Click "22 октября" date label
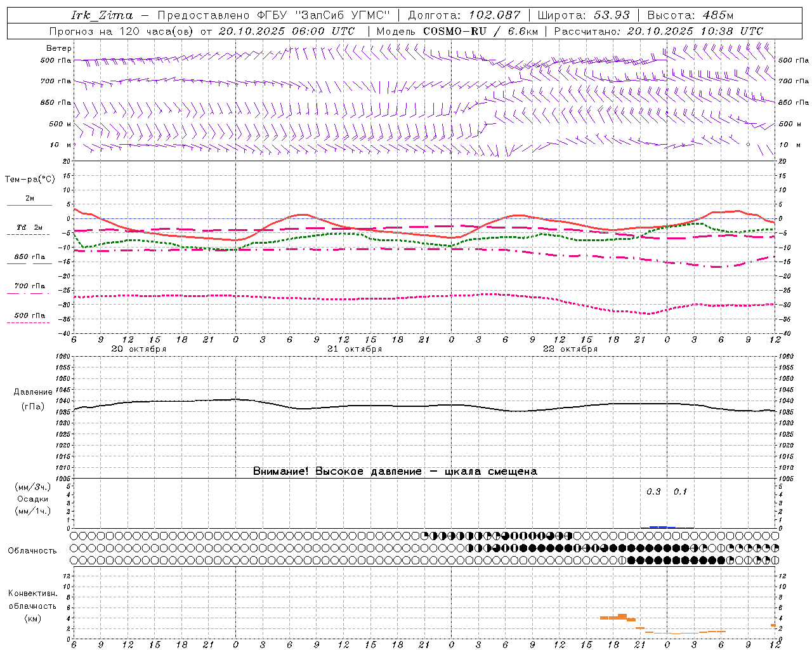The width and height of the screenshot is (812, 650). point(570,349)
